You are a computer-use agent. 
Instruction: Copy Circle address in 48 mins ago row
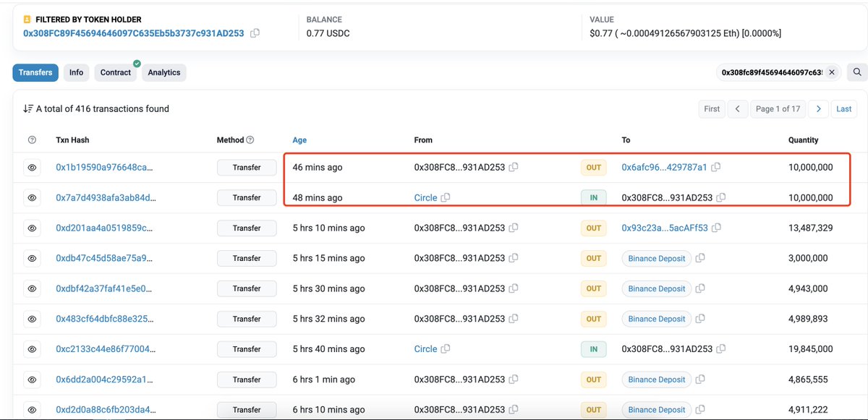coord(446,197)
